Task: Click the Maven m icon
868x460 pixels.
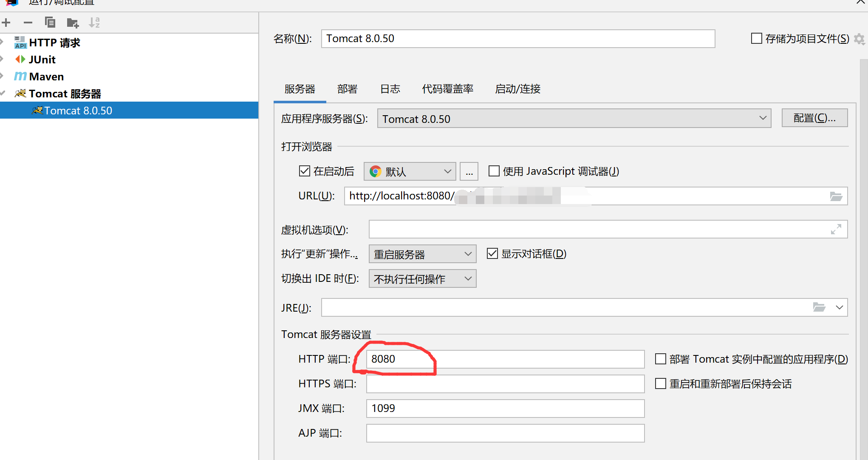Action: coord(20,77)
